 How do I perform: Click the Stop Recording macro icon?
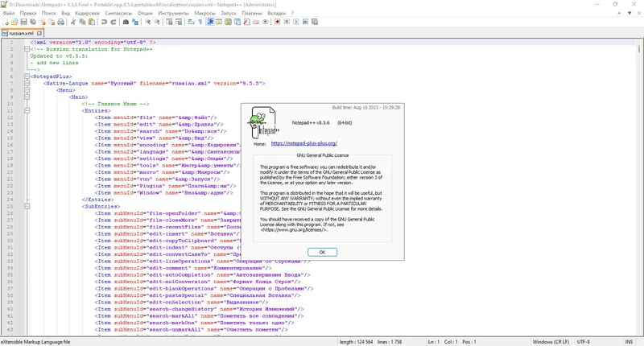287,22
